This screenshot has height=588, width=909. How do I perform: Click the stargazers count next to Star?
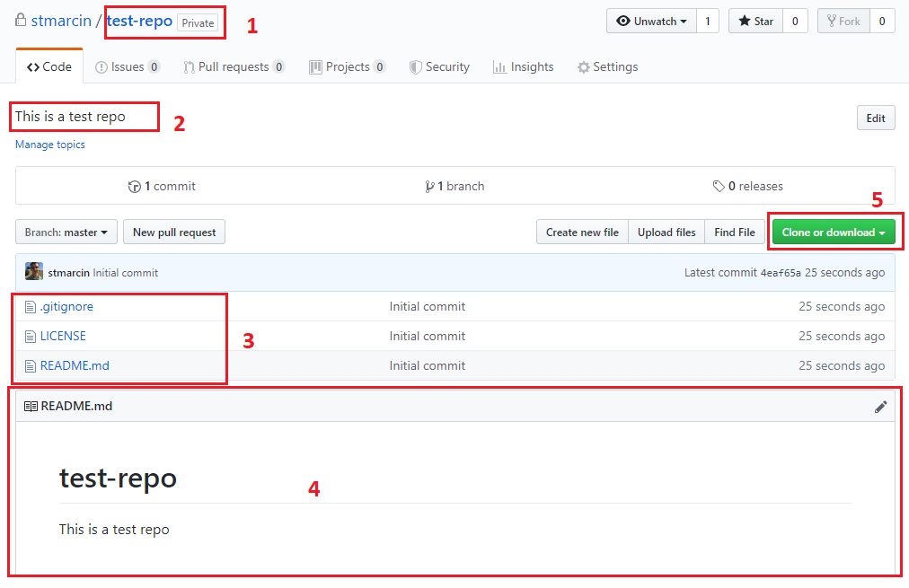tap(795, 22)
